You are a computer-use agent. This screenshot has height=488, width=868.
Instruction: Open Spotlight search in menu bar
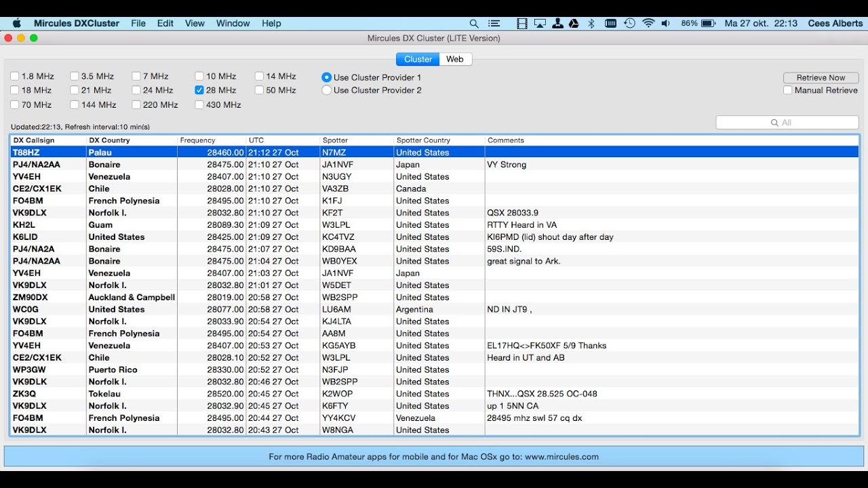(x=474, y=23)
